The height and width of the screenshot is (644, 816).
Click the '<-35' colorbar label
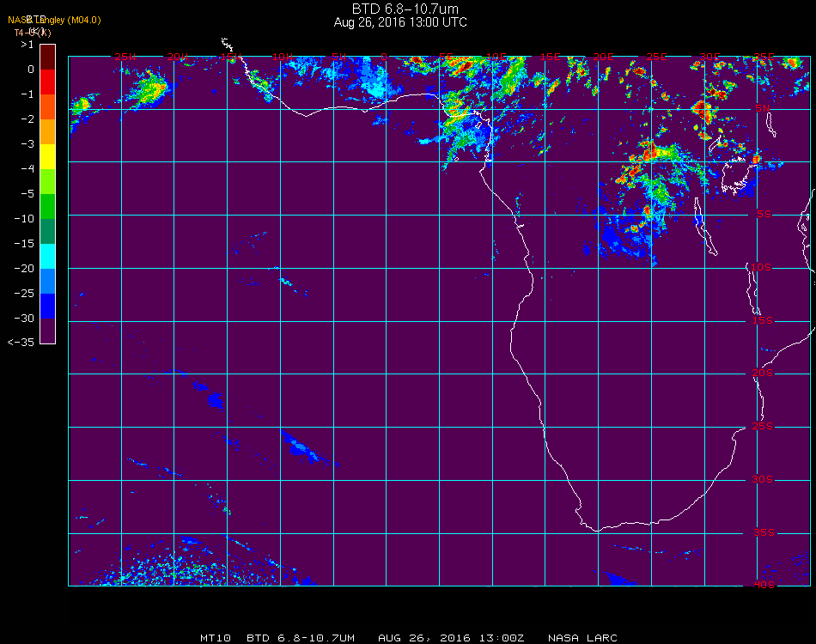(21, 343)
